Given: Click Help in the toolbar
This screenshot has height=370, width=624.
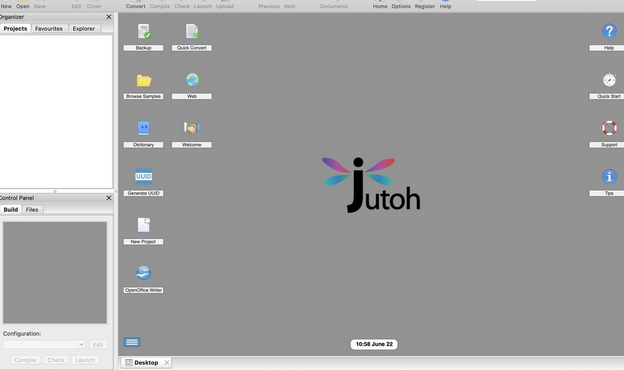Looking at the screenshot, I should [445, 5].
